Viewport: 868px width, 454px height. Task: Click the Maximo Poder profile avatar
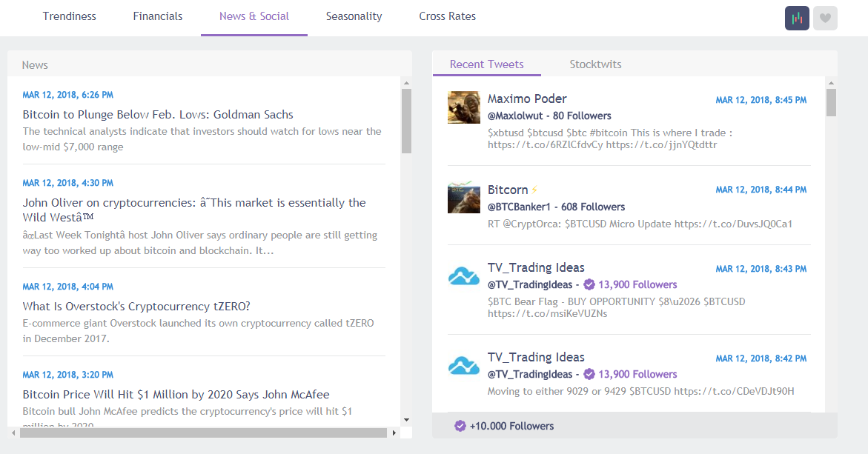[x=463, y=107]
